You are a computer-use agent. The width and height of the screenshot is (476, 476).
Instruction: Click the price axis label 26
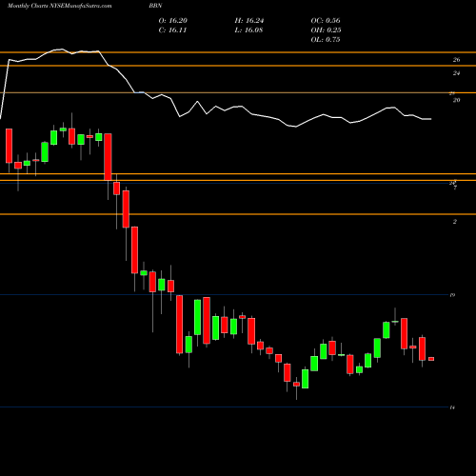click(x=456, y=60)
